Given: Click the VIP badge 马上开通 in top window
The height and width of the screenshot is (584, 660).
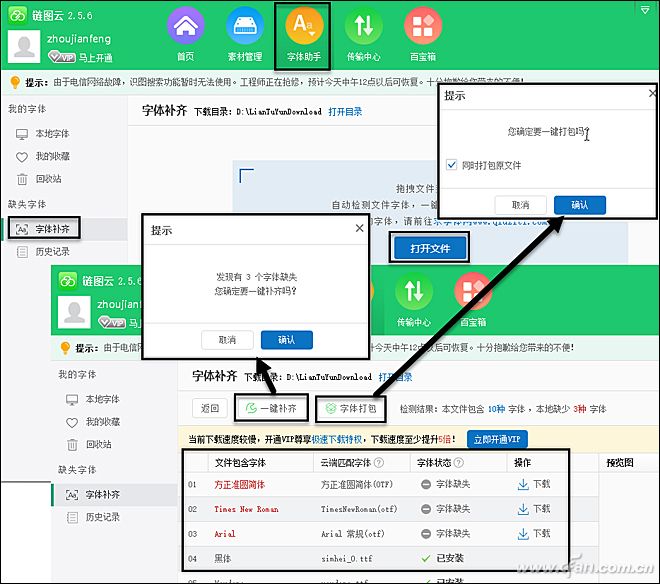Looking at the screenshot, I should click(80, 57).
